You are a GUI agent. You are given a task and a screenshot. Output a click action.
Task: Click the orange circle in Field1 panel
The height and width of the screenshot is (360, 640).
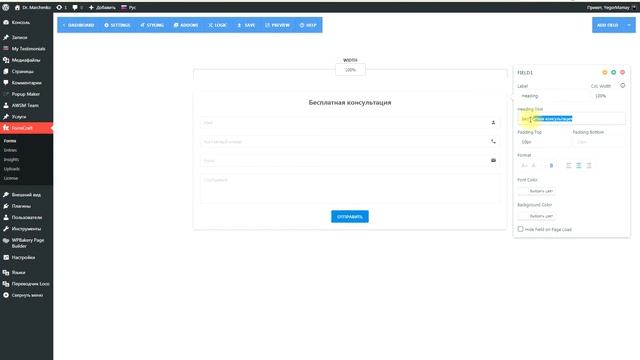(x=604, y=72)
